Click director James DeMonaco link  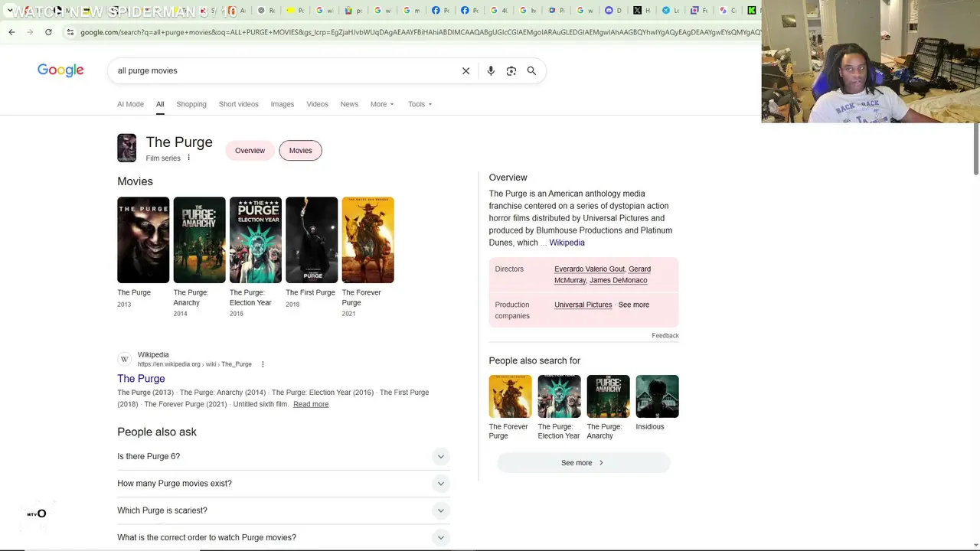pos(618,280)
